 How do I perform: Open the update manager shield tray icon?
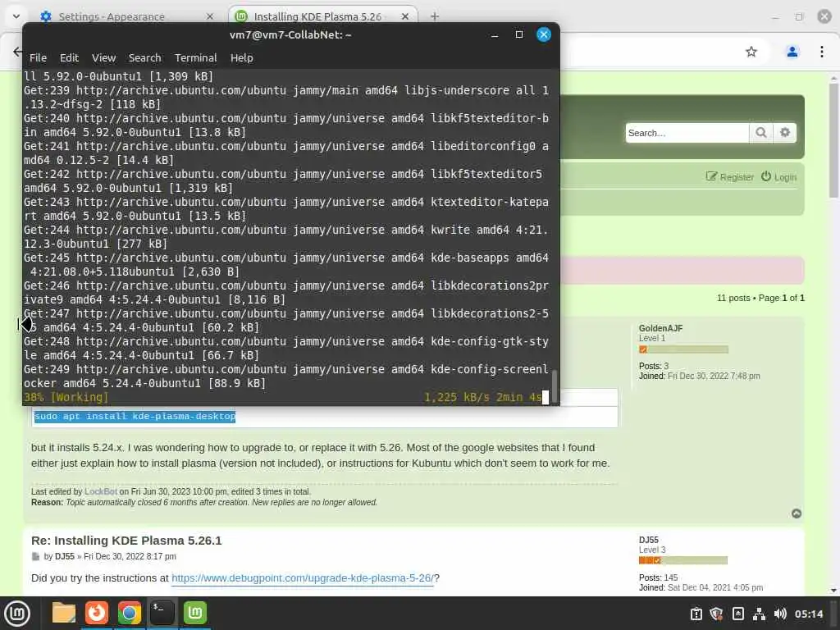coord(716,614)
